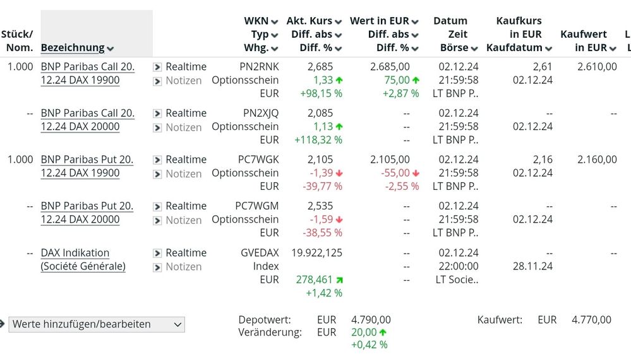Screen dimensions: 631x364
Task: Click Realtime arrow icon for PN2RNK call
Action: tap(157, 67)
